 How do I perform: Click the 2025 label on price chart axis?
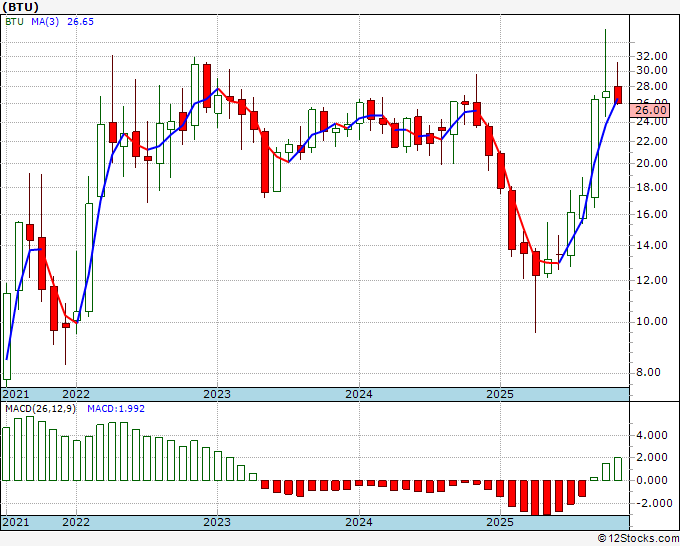[x=500, y=394]
